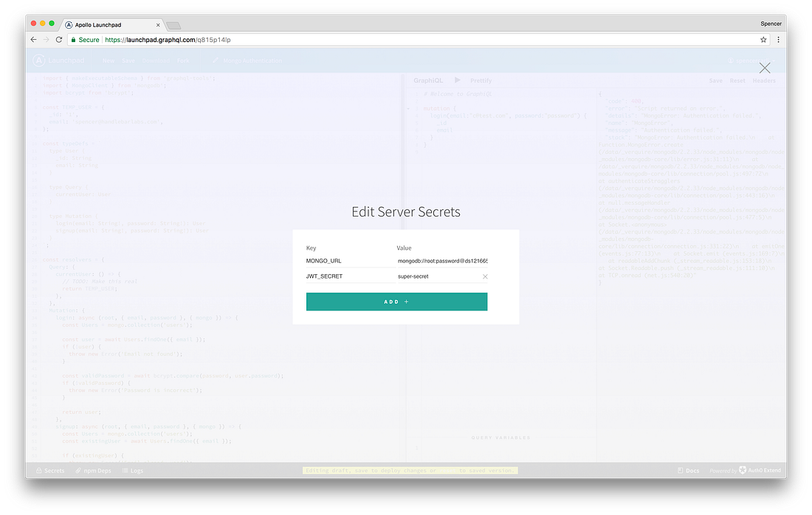Click the pencil icon to rename Mongo Authentication
The width and height of the screenshot is (812, 515).
tap(216, 61)
